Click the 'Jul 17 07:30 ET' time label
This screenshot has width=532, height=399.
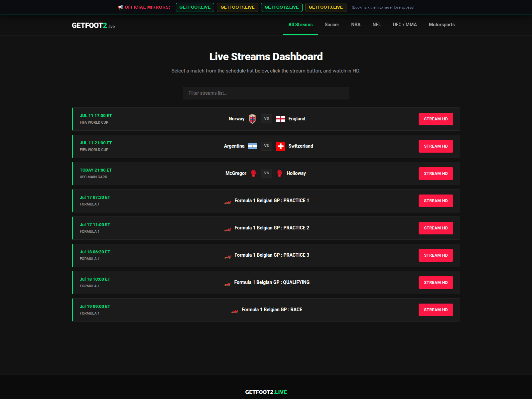[95, 198]
